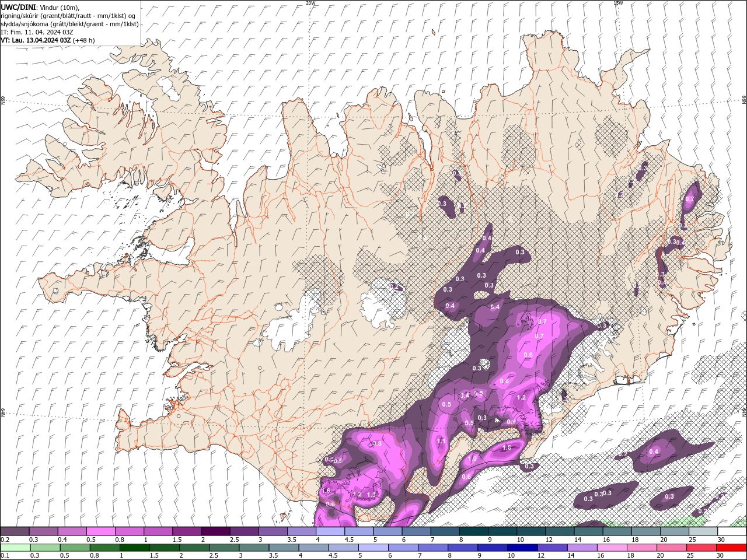Pick dark green rain swatch between 1 and 1.5
This screenshot has height=560, width=747.
[x=134, y=548]
